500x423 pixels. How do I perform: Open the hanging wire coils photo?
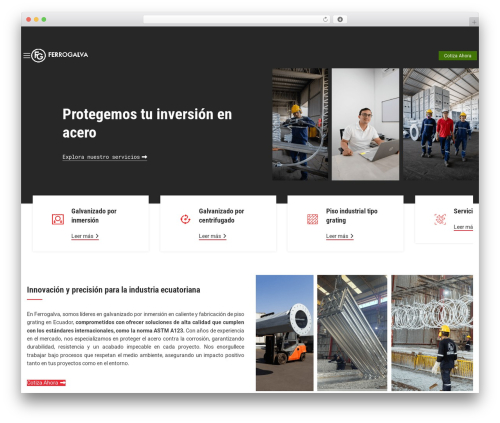(x=432, y=333)
